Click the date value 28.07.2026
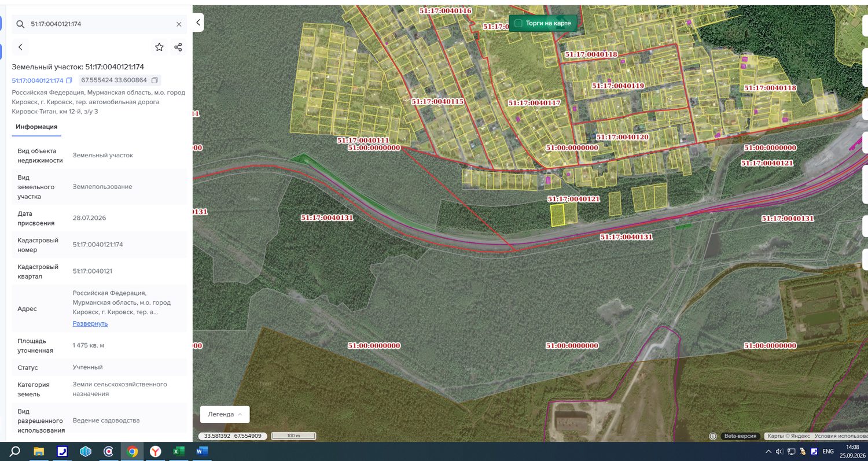This screenshot has width=868, height=461. 89,218
